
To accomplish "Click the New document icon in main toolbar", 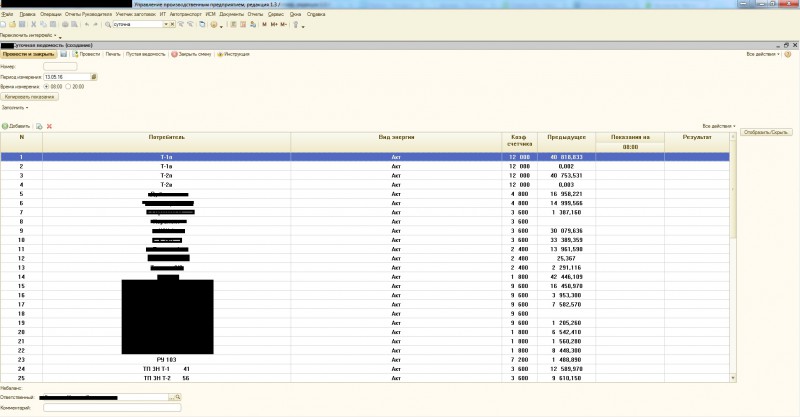I will (3, 24).
